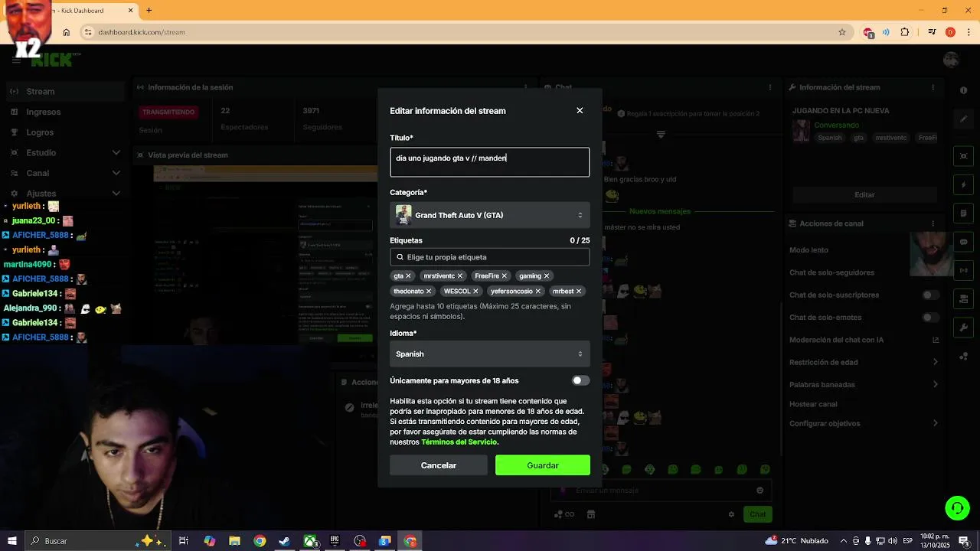Image resolution: width=980 pixels, height=551 pixels.
Task: Click the Cancelar button
Action: tap(439, 465)
